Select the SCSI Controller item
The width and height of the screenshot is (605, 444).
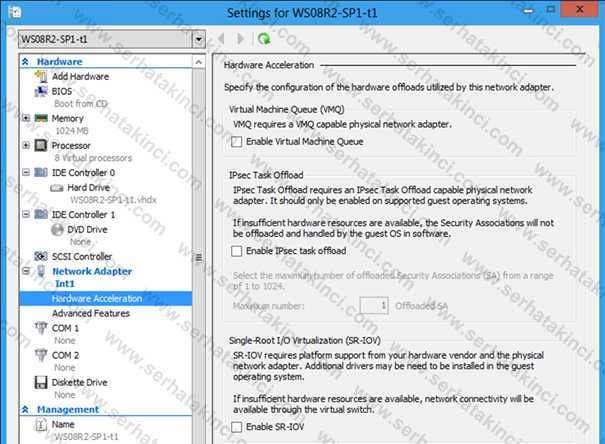pyautogui.click(x=82, y=256)
